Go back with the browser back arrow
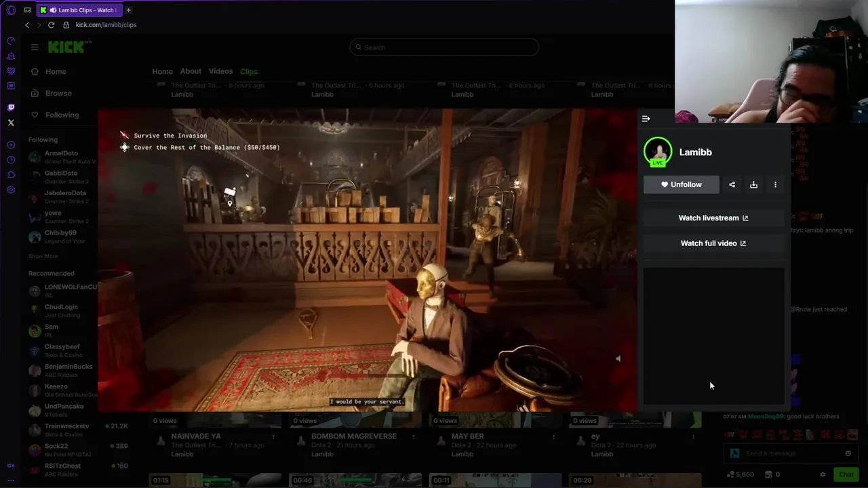 click(27, 25)
